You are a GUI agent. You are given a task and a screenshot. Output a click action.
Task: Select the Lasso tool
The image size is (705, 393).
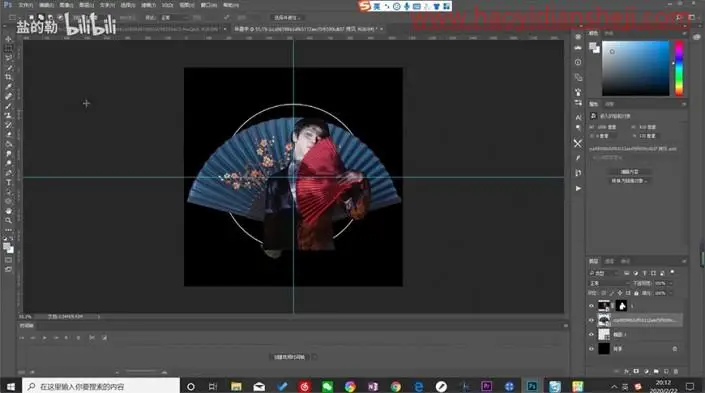click(8, 58)
